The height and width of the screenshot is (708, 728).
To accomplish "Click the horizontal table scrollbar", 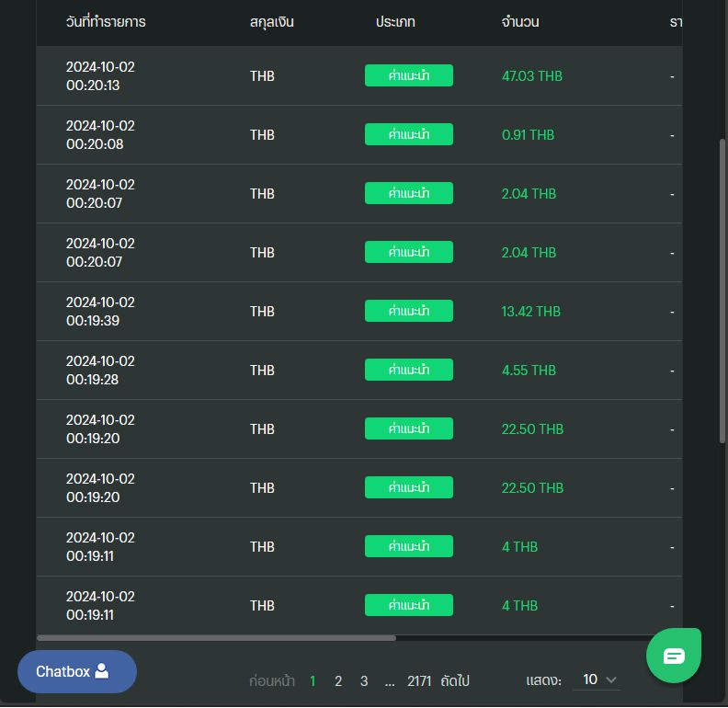I will [x=216, y=637].
